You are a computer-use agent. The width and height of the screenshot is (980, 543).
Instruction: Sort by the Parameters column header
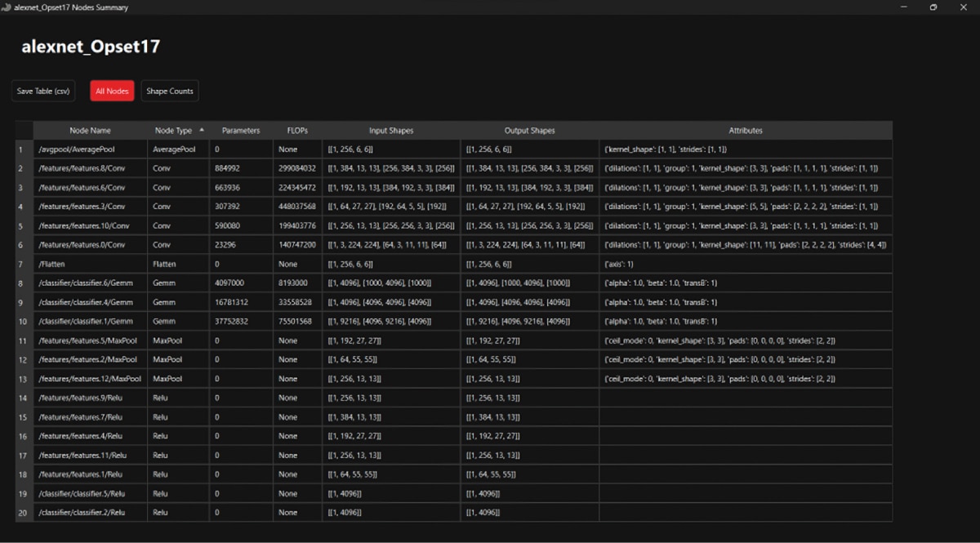[x=241, y=131]
